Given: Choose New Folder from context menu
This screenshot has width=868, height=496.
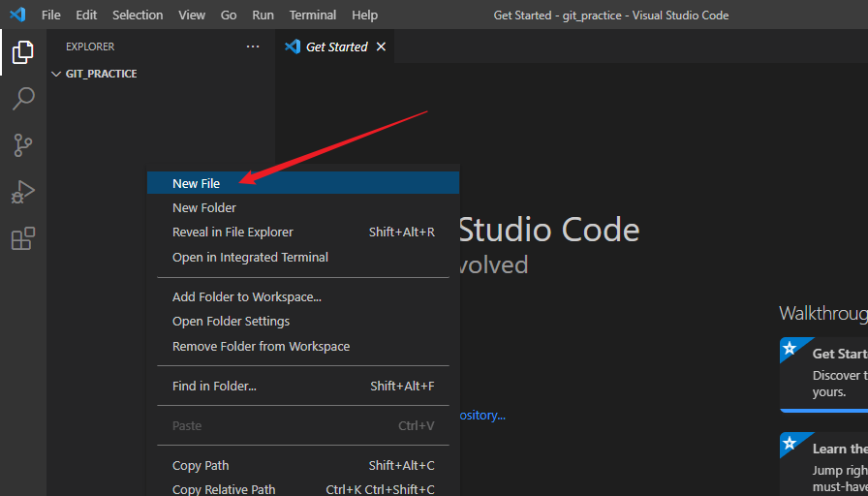Looking at the screenshot, I should pos(303,208).
